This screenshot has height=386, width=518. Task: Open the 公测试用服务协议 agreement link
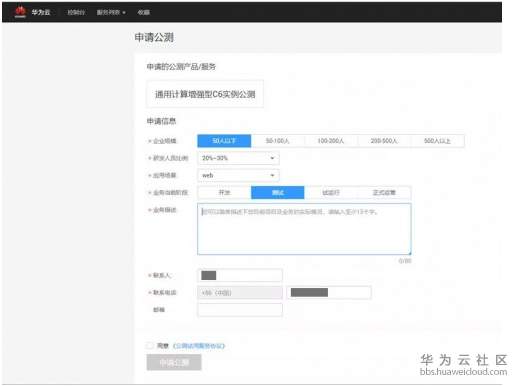[x=199, y=346]
